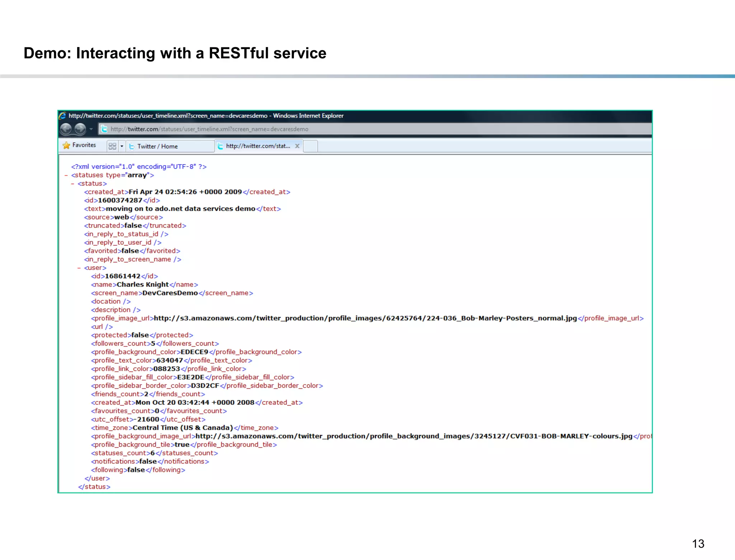Click the text 'Fri Apr 24 02:54:26 +0000 2009'
The width and height of the screenshot is (735, 560).
(185, 192)
